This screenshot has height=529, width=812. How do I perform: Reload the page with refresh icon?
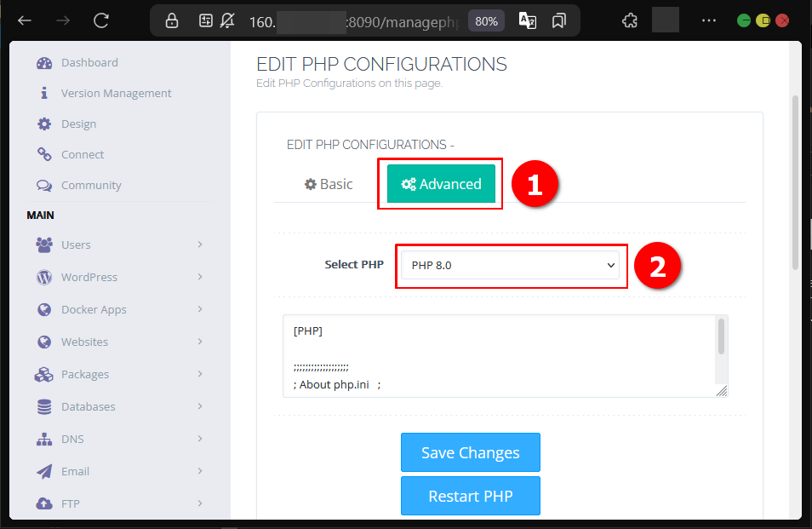point(101,20)
